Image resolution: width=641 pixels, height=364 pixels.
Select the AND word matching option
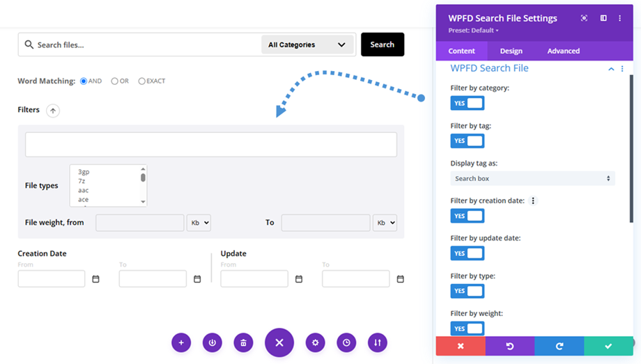84,81
